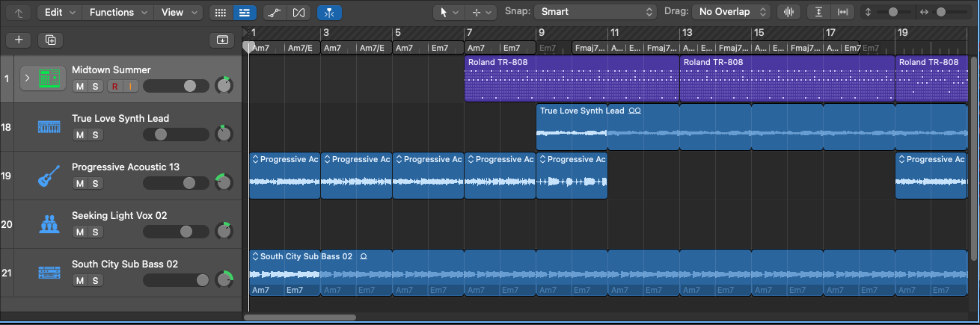Solo the Midtown Summer track
980x325 pixels.
[95, 86]
